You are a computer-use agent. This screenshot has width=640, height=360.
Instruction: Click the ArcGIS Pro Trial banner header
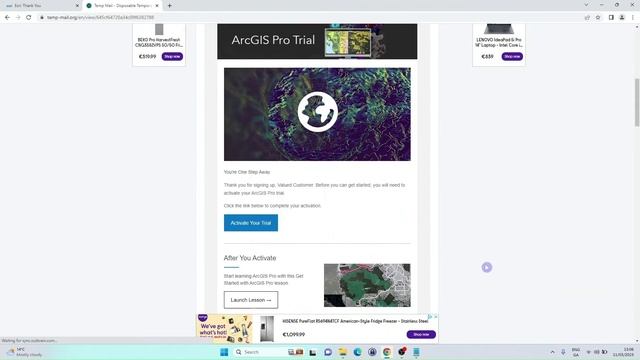(x=317, y=41)
